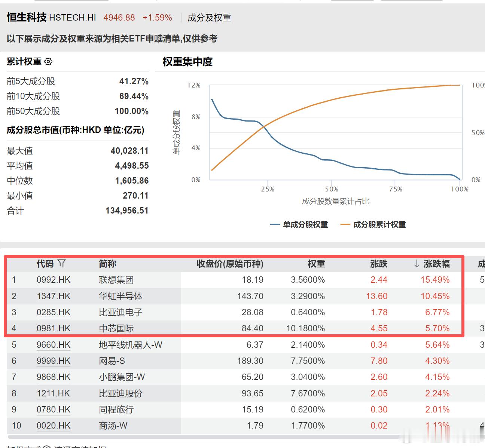Open stock code link 1347.HK
The height and width of the screenshot is (448, 485).
[54, 296]
